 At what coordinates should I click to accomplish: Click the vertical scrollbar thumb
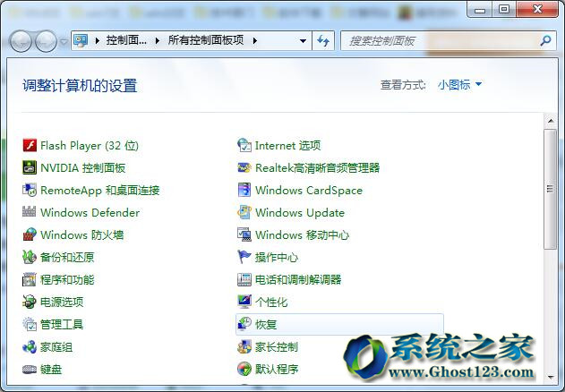[551, 189]
